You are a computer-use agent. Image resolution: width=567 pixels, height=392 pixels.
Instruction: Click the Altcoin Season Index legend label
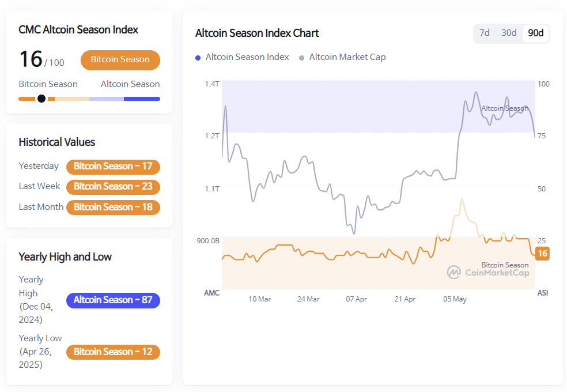pos(247,57)
